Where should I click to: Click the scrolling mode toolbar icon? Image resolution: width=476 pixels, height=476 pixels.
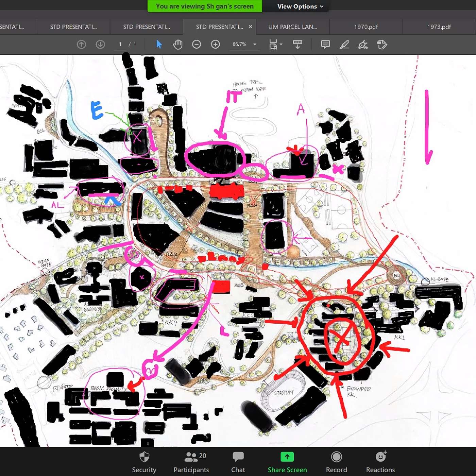pos(297,45)
